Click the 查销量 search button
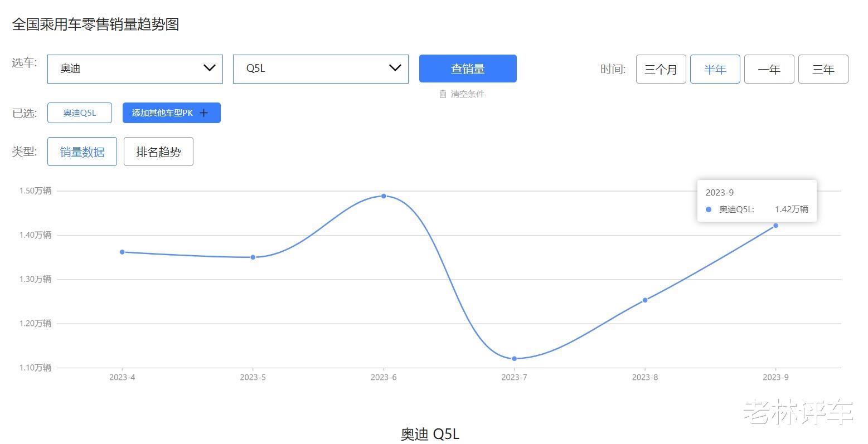The image size is (868, 444). (468, 69)
